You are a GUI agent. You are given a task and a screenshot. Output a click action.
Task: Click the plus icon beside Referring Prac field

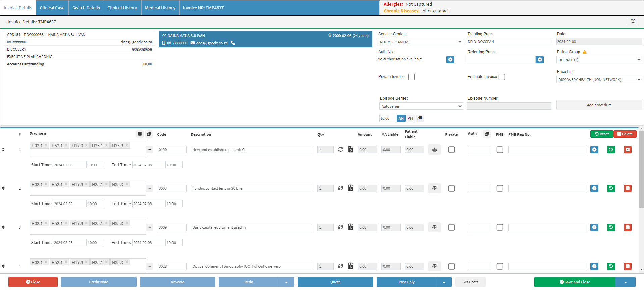[x=539, y=60]
